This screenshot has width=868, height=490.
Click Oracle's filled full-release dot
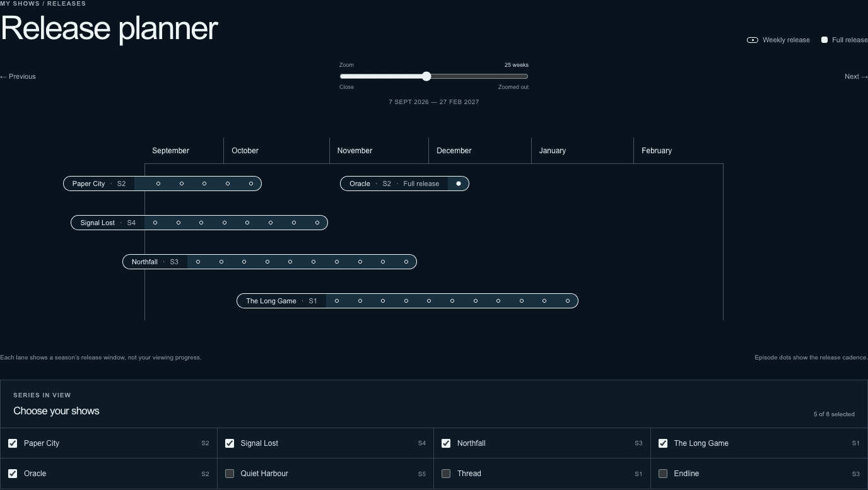(x=459, y=184)
